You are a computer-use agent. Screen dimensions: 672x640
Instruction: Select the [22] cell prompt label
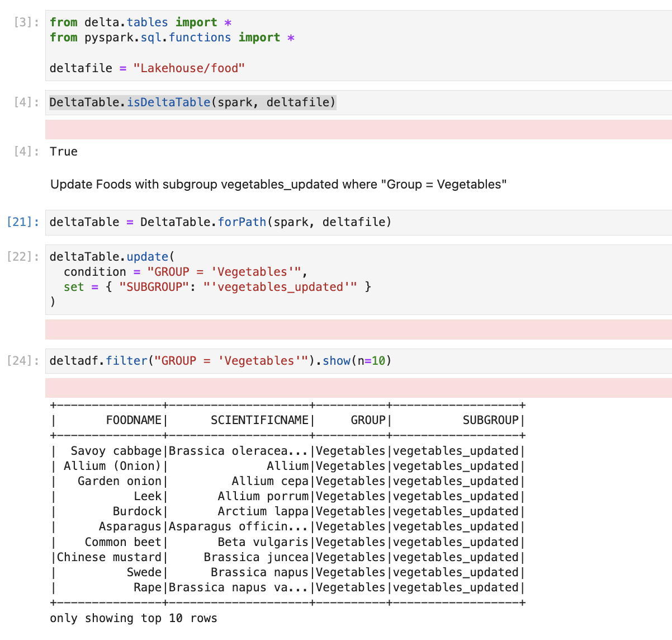pyautogui.click(x=23, y=257)
